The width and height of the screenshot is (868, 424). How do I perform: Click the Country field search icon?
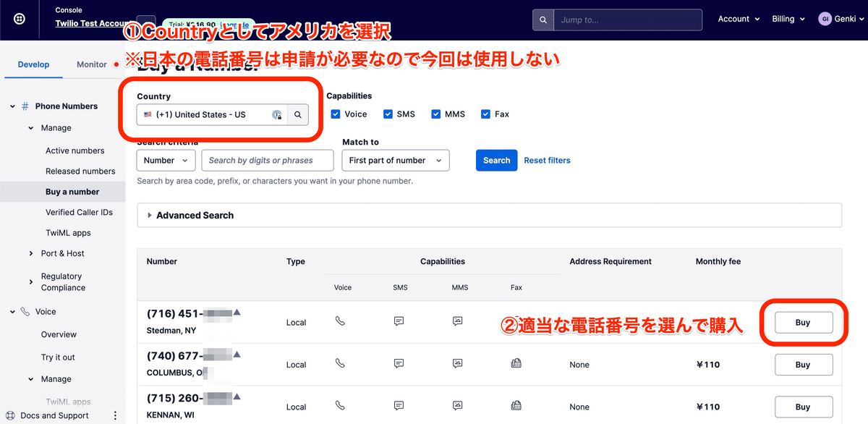tap(297, 114)
